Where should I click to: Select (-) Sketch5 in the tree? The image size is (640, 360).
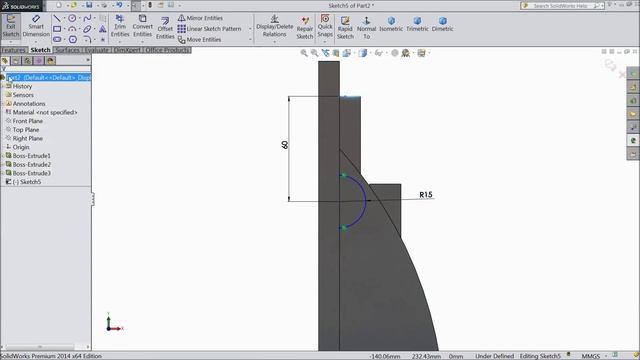pos(23,182)
